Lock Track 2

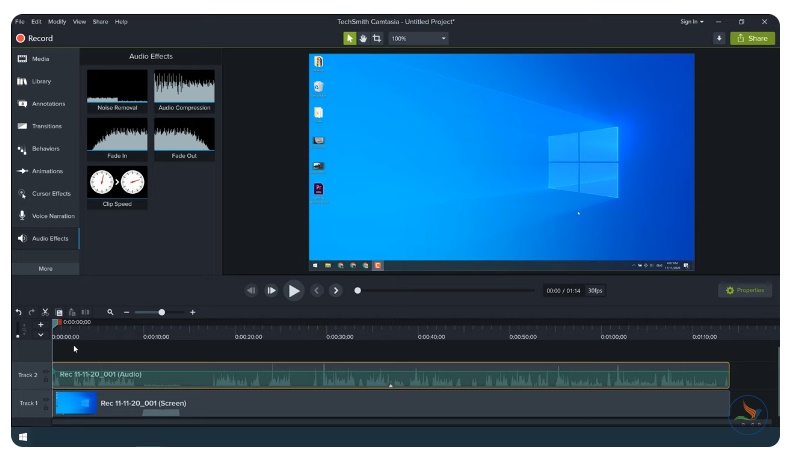click(46, 380)
